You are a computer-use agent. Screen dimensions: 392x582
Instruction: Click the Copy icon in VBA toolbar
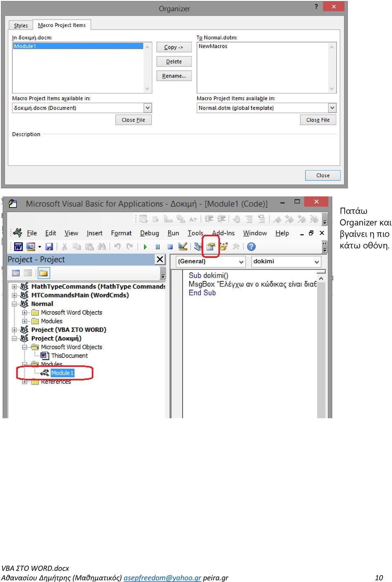click(77, 246)
